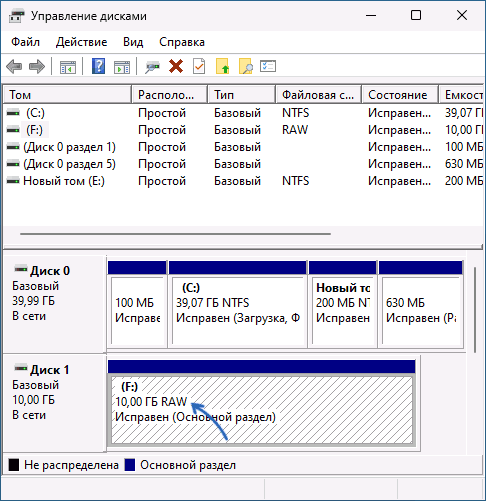Sort by the Располо... column header
Image resolution: width=486 pixels, height=501 pixels.
pos(170,95)
